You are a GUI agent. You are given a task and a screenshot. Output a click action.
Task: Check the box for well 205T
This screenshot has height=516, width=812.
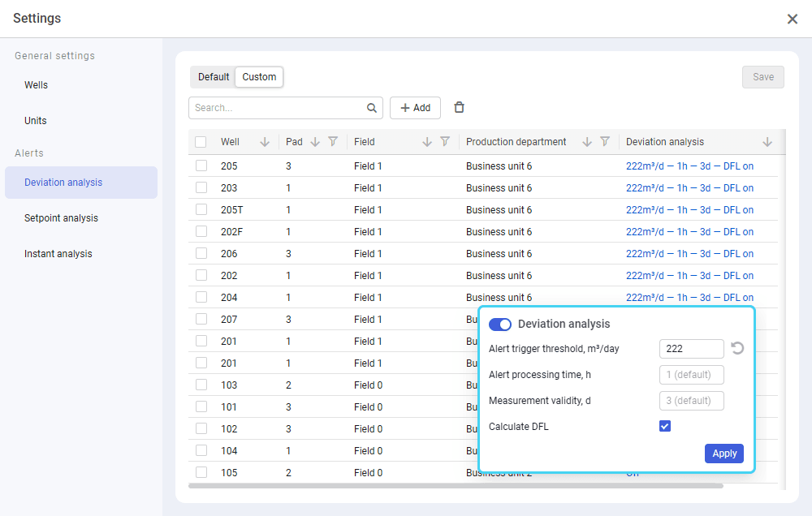point(201,209)
